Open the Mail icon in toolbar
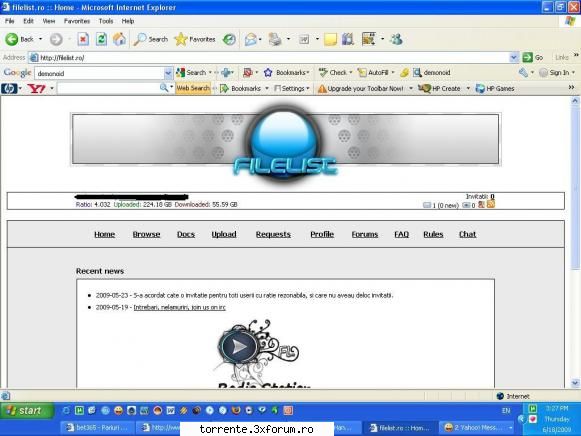581x436 pixels. pos(251,39)
